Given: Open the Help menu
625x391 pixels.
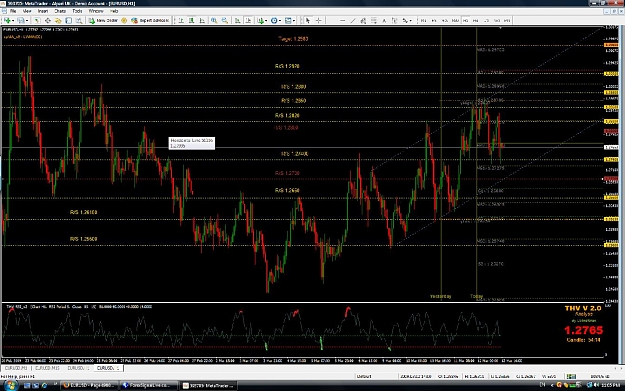Looking at the screenshot, I should [x=114, y=11].
